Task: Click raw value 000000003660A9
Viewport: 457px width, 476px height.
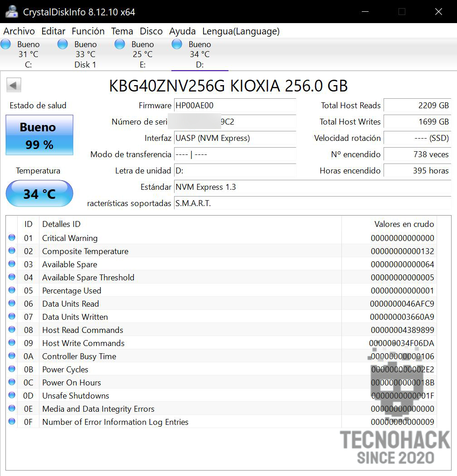Action: 402,317
